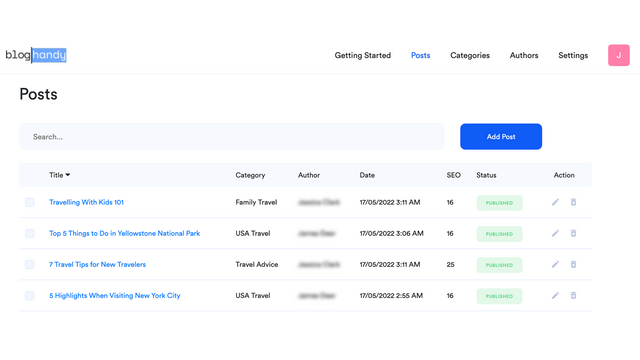Tick checkbox for Travelling With Kids 101
640x360 pixels.
29,202
